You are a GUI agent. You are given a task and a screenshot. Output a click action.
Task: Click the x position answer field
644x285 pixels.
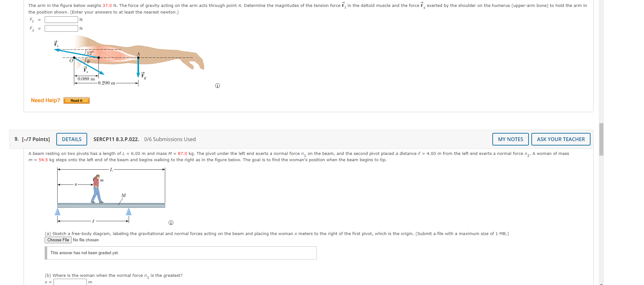pyautogui.click(x=70, y=282)
